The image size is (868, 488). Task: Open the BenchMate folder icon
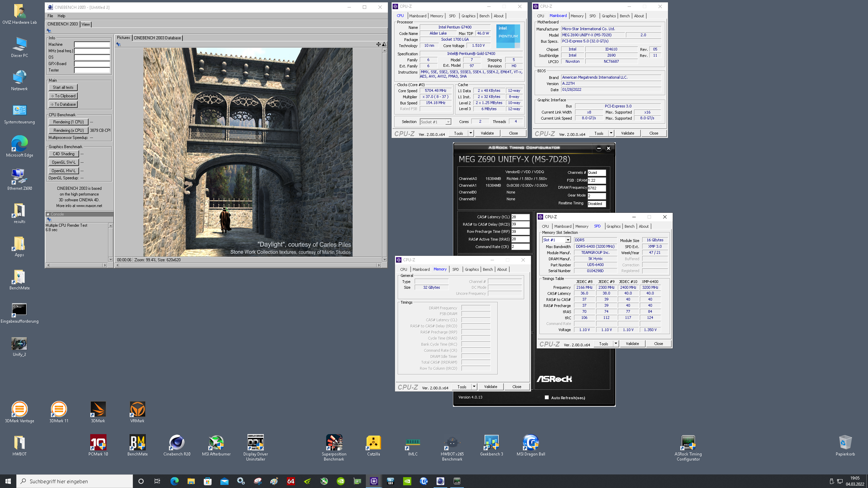click(19, 280)
